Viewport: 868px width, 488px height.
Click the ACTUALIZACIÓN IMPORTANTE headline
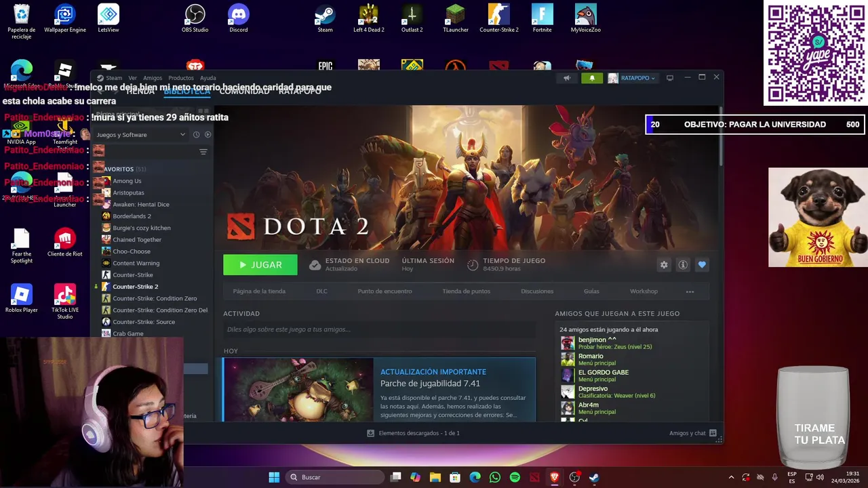433,372
